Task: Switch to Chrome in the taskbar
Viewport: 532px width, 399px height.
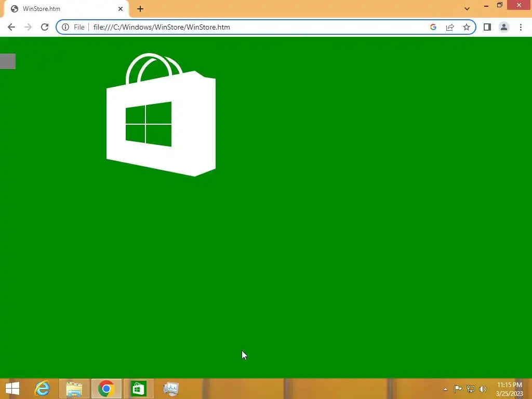Action: [106, 389]
